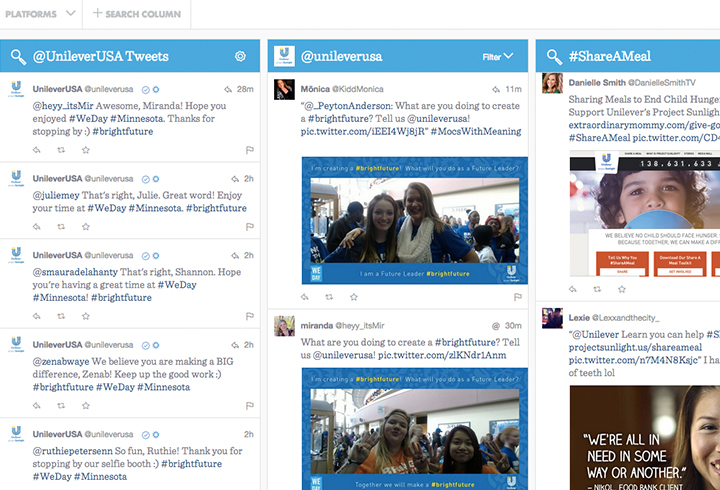Open the pic.twitter.com/zlKNdr1Anm link

point(442,355)
